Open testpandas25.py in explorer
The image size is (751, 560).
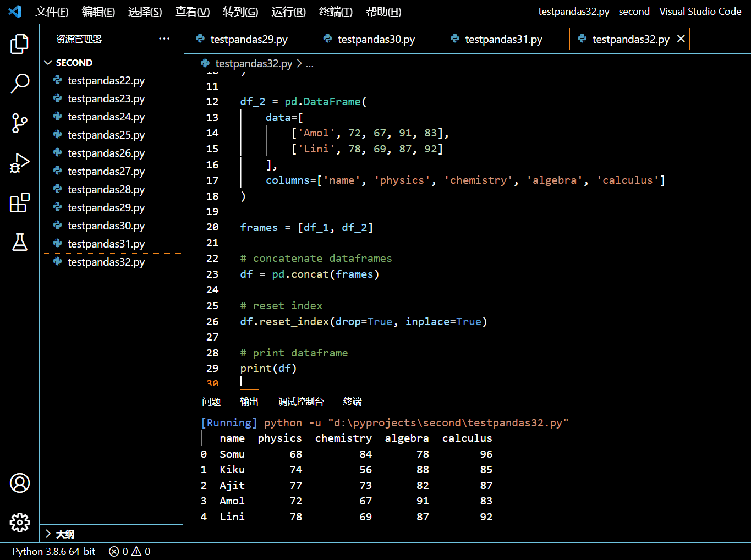pos(112,135)
